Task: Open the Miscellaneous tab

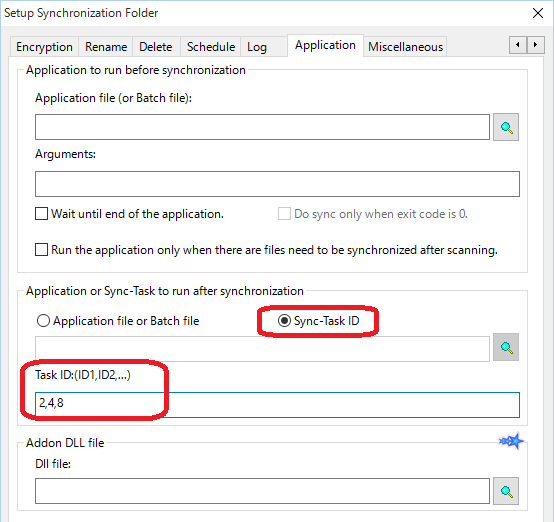Action: pyautogui.click(x=405, y=47)
